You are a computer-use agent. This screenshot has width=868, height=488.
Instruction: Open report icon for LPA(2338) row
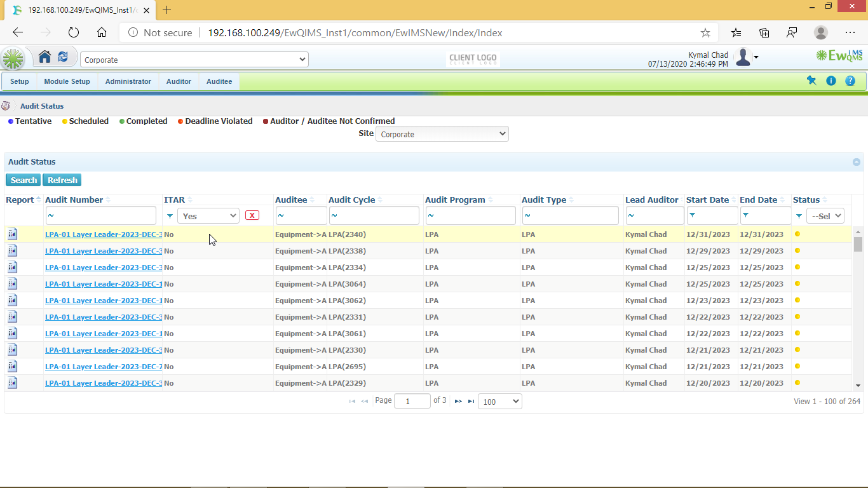click(13, 251)
